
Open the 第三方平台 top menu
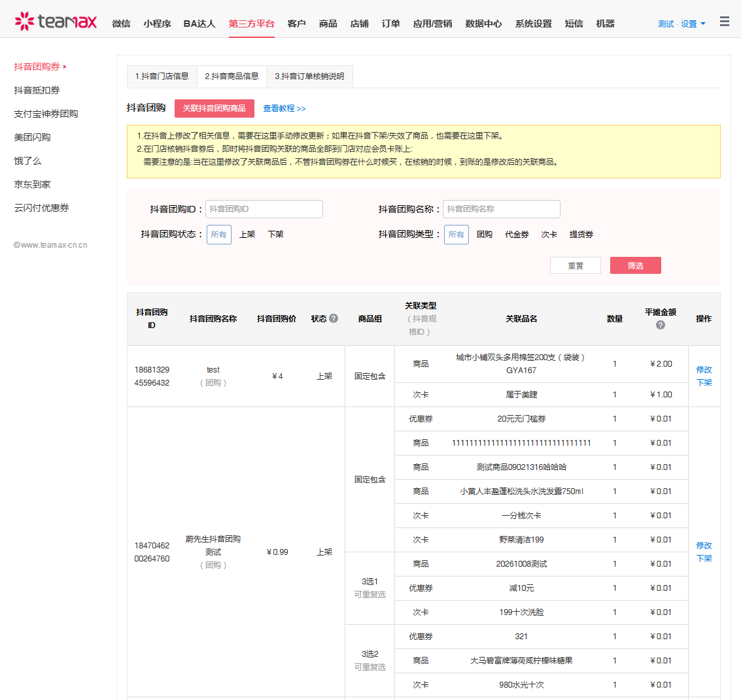coord(251,24)
